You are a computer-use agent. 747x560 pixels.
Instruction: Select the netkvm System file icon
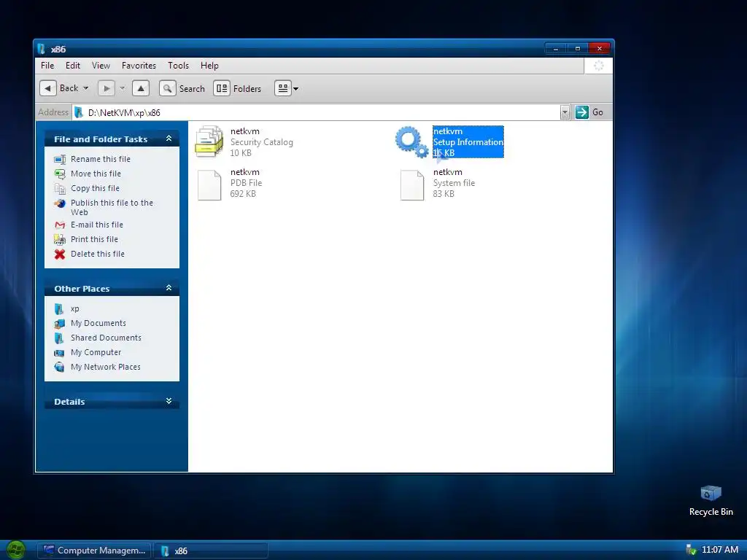(x=412, y=185)
